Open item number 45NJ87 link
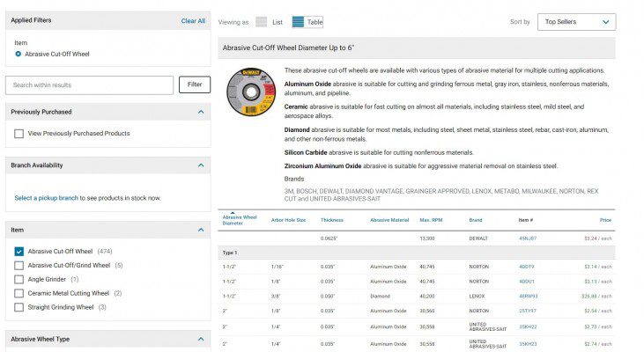The height and width of the screenshot is (352, 644). pos(527,238)
